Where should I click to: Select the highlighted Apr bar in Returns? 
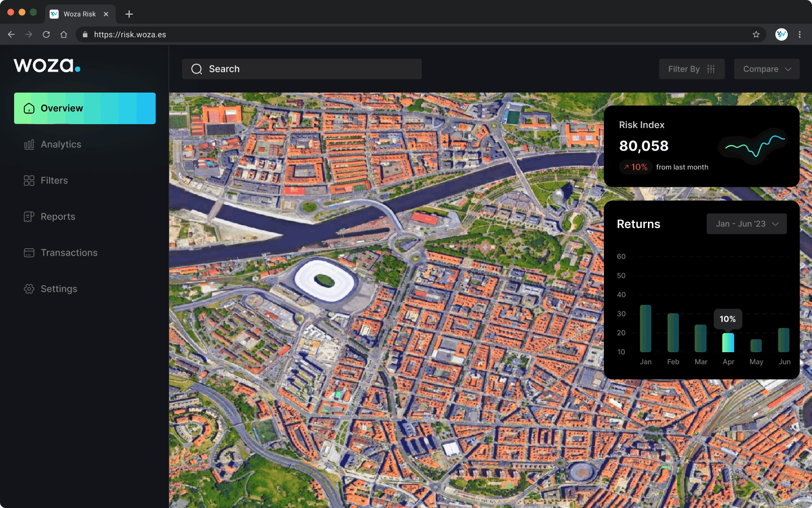click(728, 343)
